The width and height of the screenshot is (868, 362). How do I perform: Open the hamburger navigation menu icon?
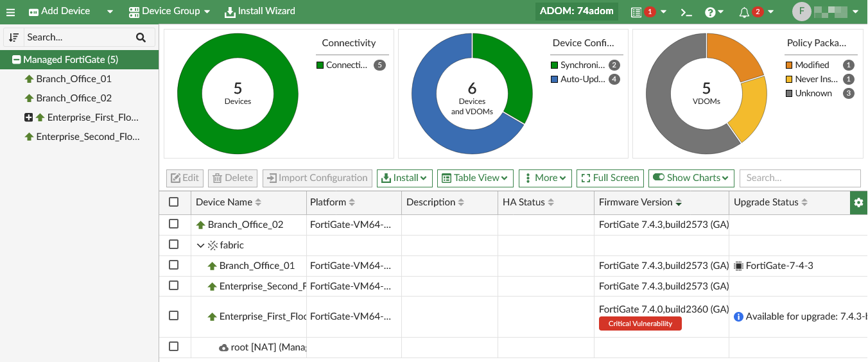click(x=10, y=12)
